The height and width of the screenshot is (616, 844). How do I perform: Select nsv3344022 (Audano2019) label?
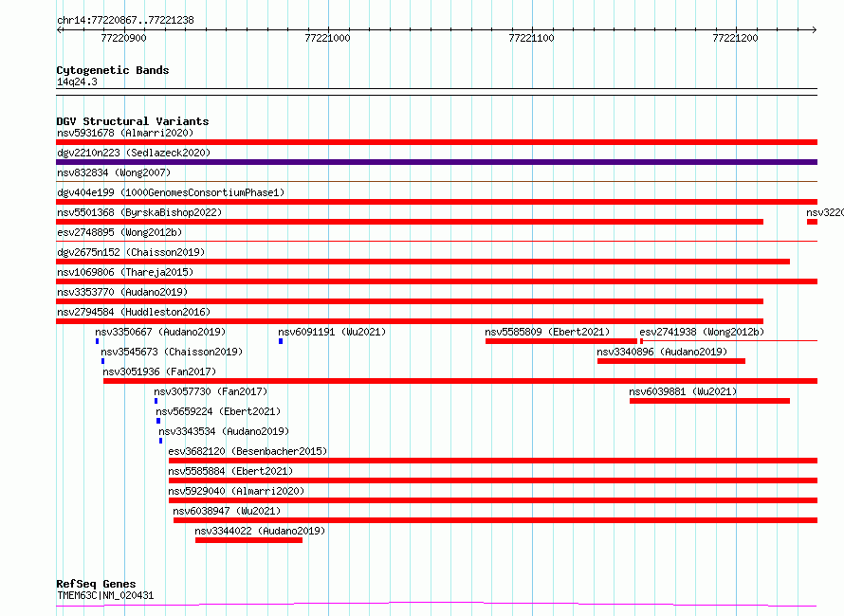[260, 531]
